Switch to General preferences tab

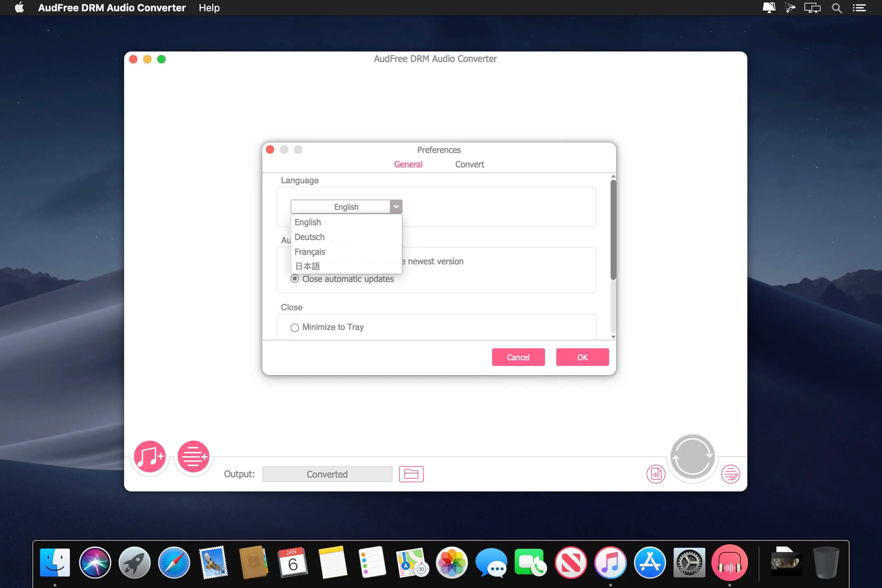[x=408, y=164]
